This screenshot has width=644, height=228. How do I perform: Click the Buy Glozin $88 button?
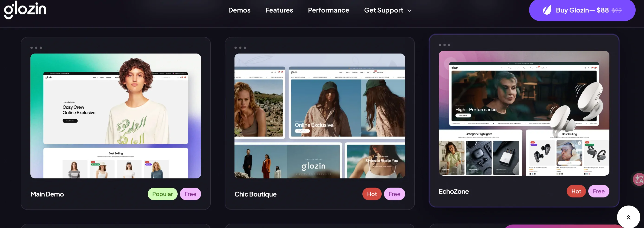tap(582, 10)
